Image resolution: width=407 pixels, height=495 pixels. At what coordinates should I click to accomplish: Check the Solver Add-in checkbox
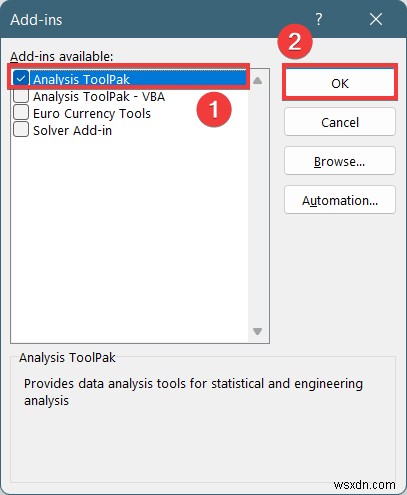coord(21,130)
